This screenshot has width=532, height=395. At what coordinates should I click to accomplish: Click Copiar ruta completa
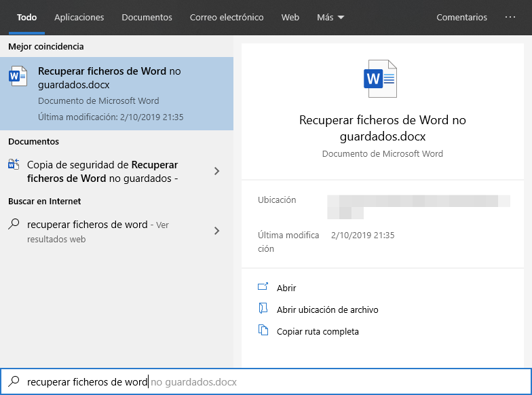click(x=318, y=331)
